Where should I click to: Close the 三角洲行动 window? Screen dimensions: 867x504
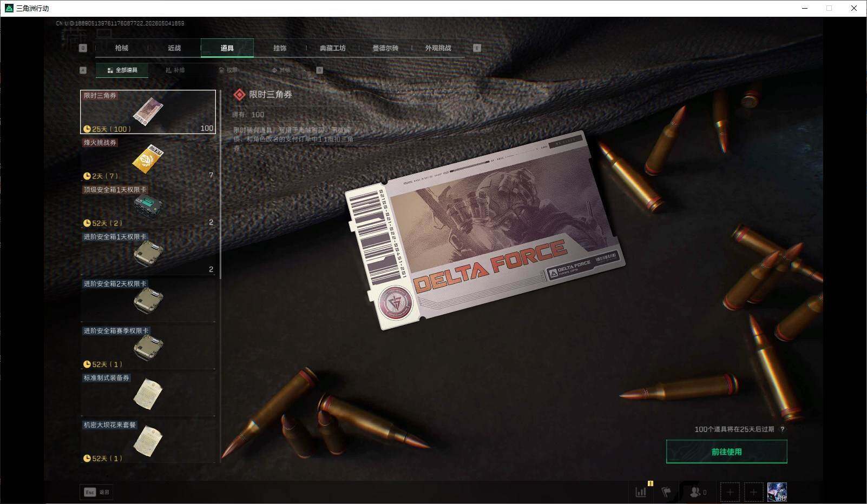point(854,8)
